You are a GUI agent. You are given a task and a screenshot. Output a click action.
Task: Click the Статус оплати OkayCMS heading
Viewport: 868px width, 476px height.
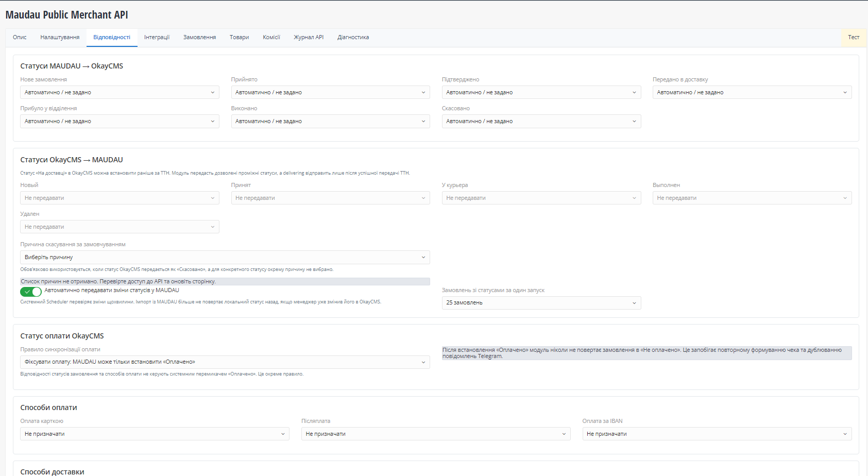point(62,336)
